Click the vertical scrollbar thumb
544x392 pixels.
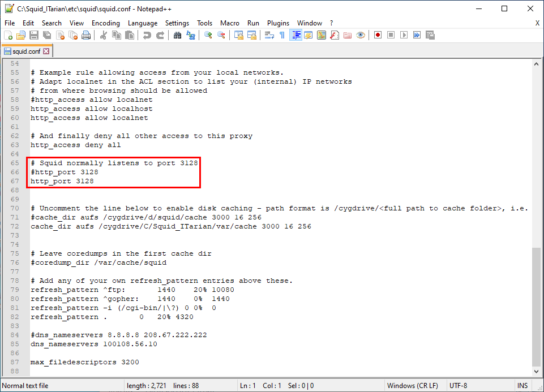click(x=536, y=307)
